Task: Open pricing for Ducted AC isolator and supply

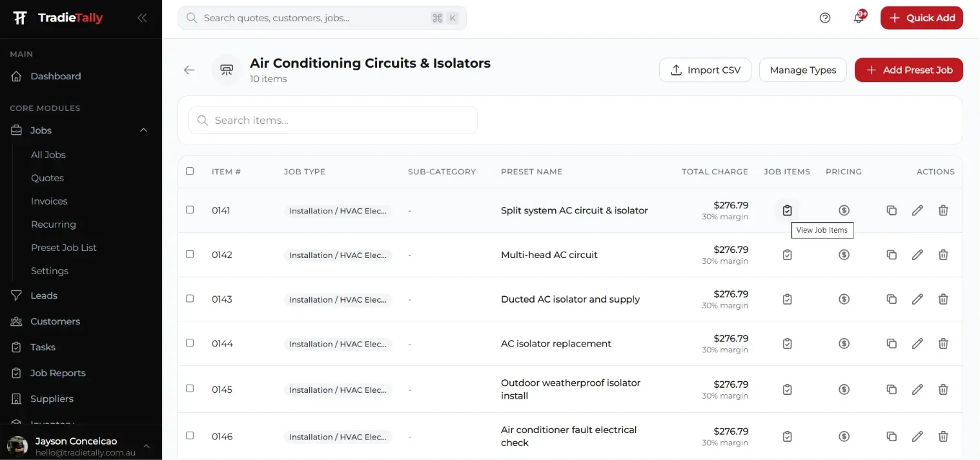Action: click(x=844, y=299)
